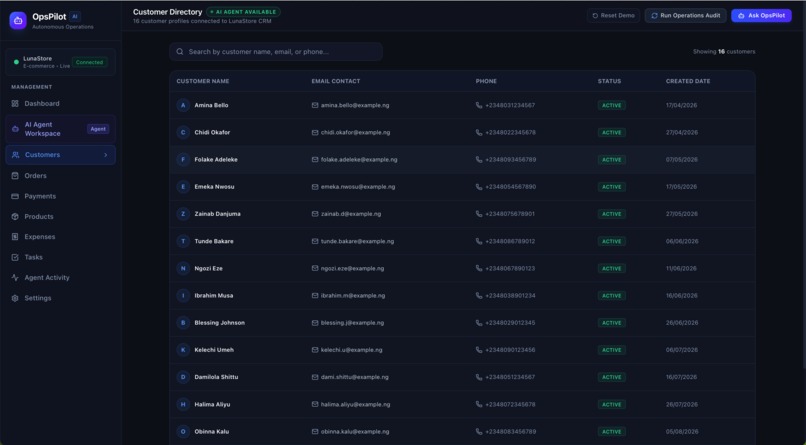Click the search magnifier icon
The height and width of the screenshot is (445, 806).
(180, 51)
